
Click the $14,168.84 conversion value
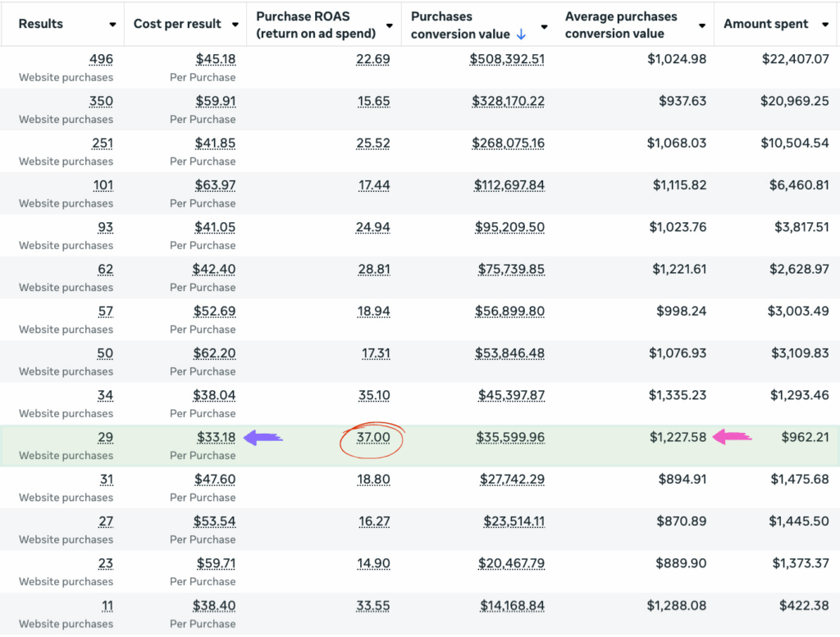coord(512,606)
